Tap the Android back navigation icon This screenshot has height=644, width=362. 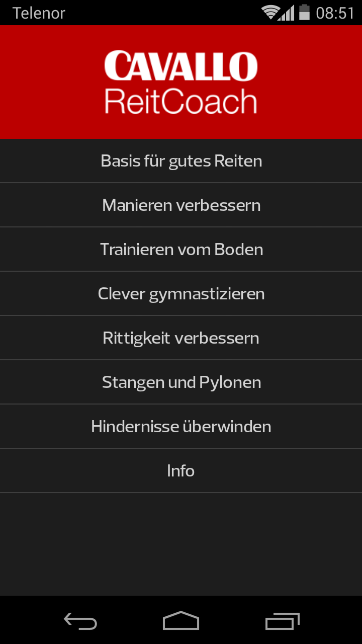point(80,621)
